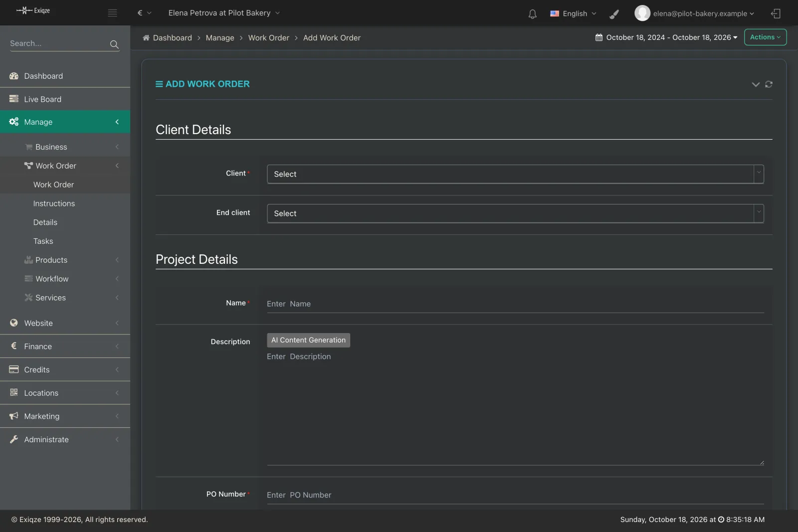Viewport: 798px width, 532px height.
Task: Open the English language dropdown
Action: click(x=573, y=13)
